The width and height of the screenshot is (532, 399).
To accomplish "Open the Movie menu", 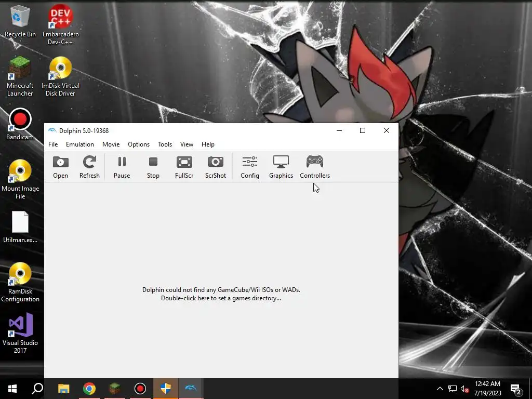I will tap(111, 144).
